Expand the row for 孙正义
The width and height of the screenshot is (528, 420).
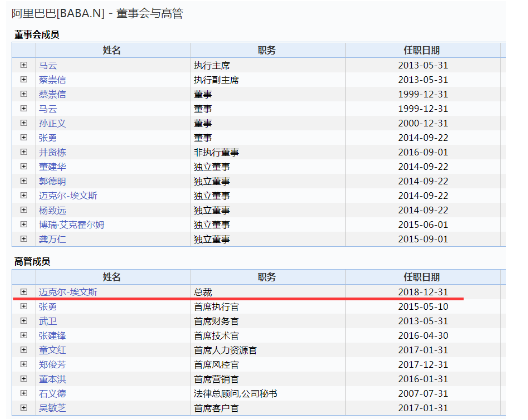23,123
